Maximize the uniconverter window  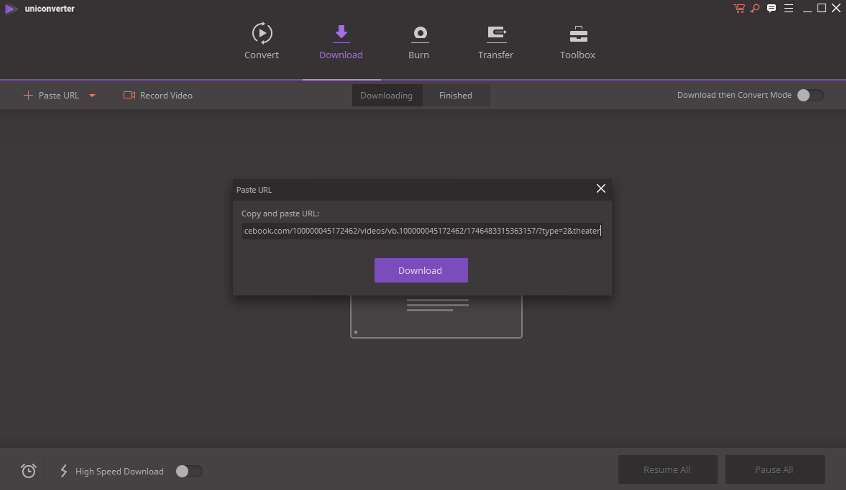[x=821, y=8]
